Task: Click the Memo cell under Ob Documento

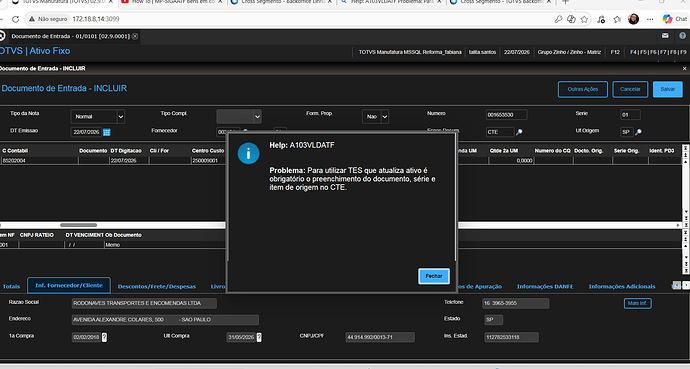Action: click(165, 245)
